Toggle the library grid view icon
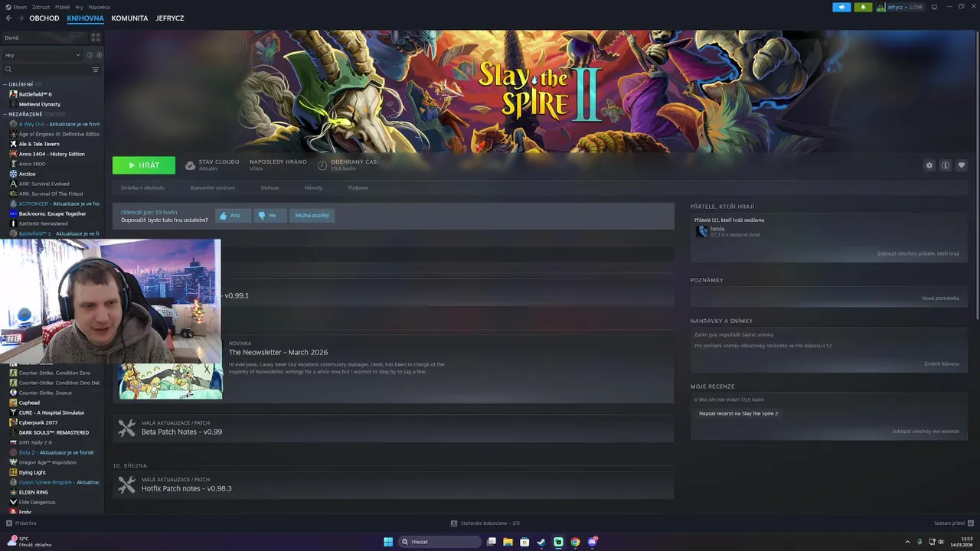 click(x=96, y=37)
